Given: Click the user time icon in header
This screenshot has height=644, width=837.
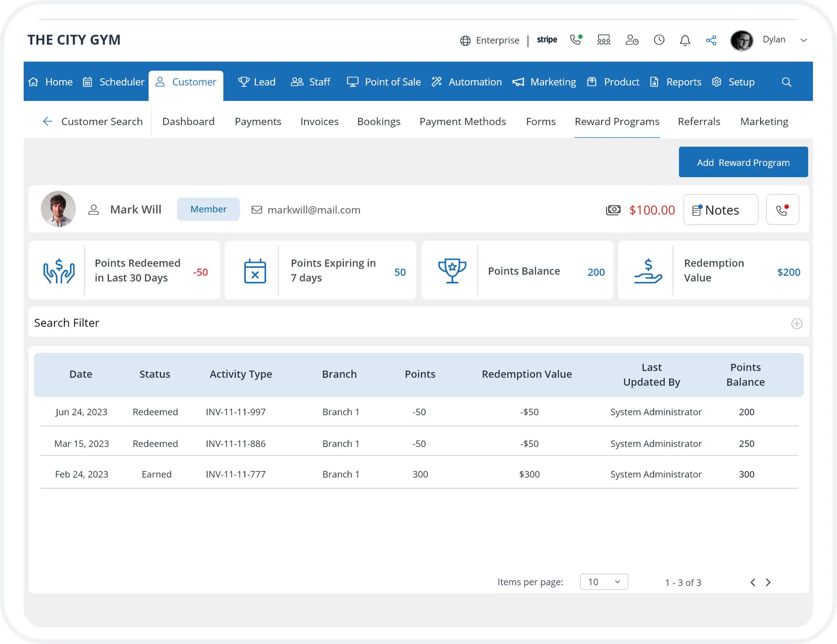Looking at the screenshot, I should [632, 40].
